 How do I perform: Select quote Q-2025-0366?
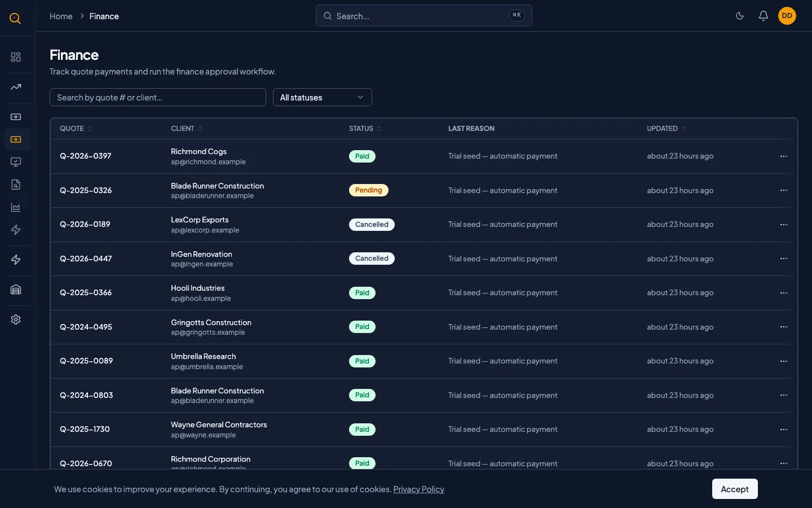[86, 292]
